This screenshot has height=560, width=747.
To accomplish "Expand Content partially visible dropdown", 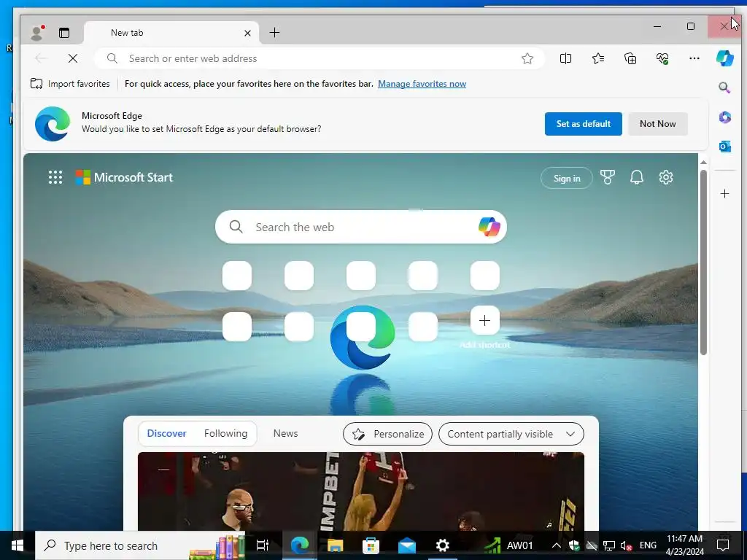I will click(x=511, y=434).
